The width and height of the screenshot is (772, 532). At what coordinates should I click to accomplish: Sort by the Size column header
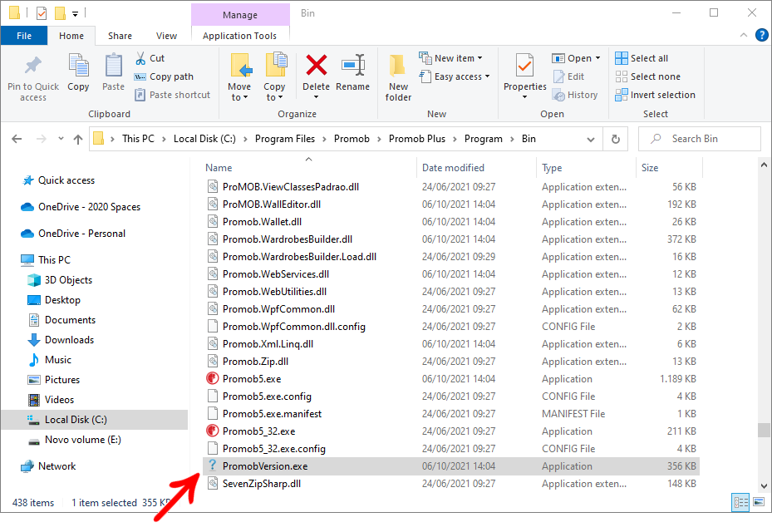650,168
